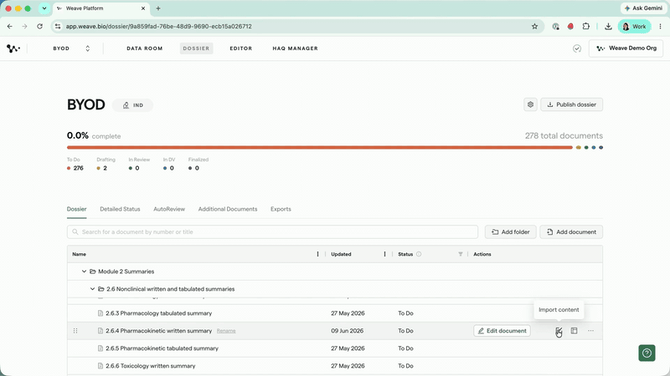Close the Weave Platform browser tab
This screenshot has height=376, width=670.
(x=143, y=8)
